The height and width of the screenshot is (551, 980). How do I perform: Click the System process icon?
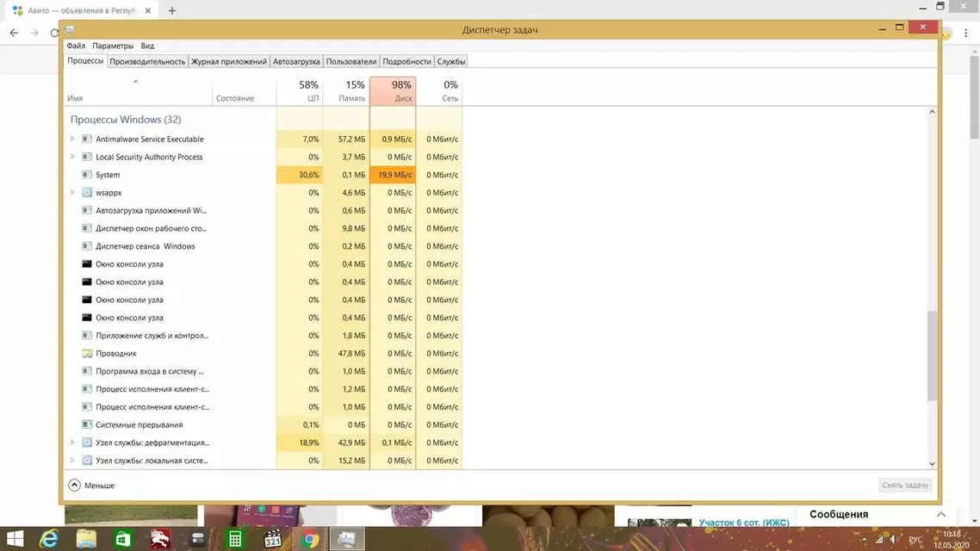point(87,175)
